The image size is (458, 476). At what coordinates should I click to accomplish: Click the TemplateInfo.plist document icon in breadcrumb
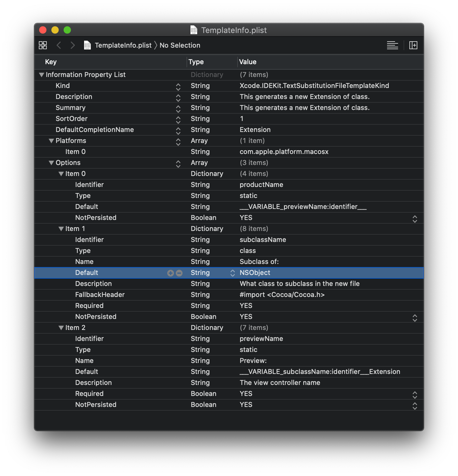87,45
